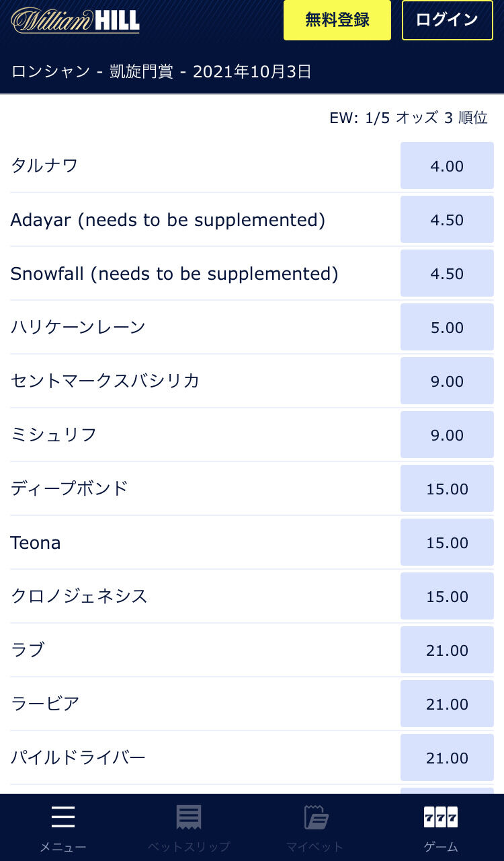Pick 21.00 odds for ラブ
The width and height of the screenshot is (504, 861).
[447, 650]
